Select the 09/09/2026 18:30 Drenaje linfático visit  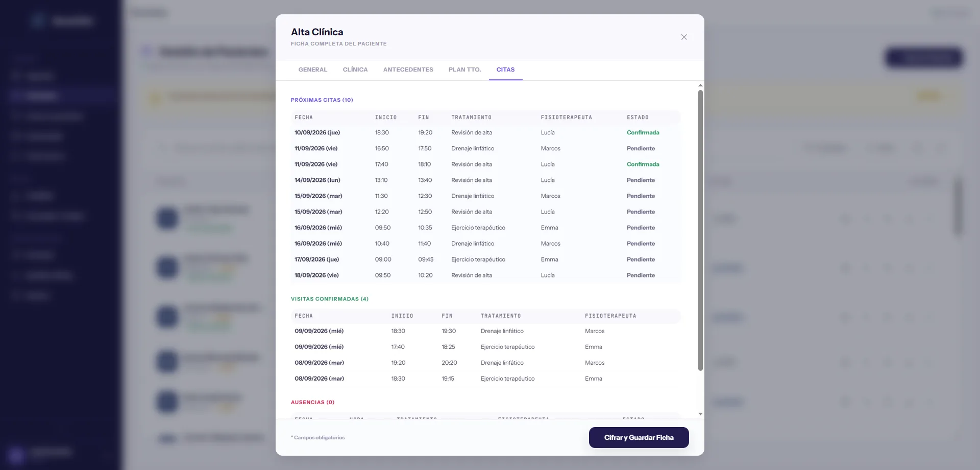click(x=485, y=331)
